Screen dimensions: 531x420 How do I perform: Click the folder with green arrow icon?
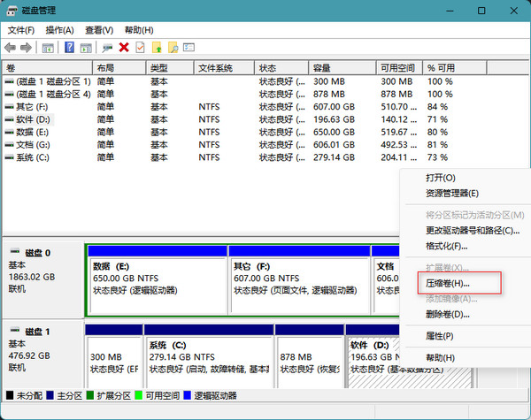157,48
